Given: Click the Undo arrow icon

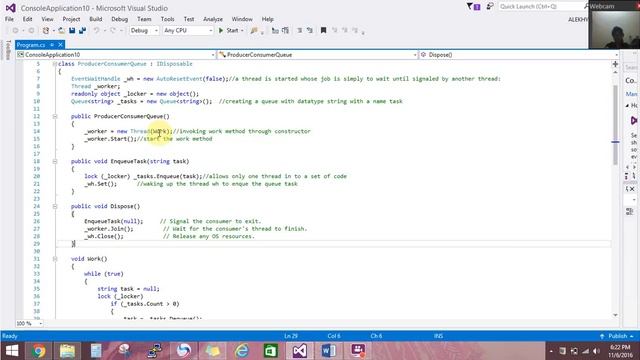Looking at the screenshot, I should point(96,31).
